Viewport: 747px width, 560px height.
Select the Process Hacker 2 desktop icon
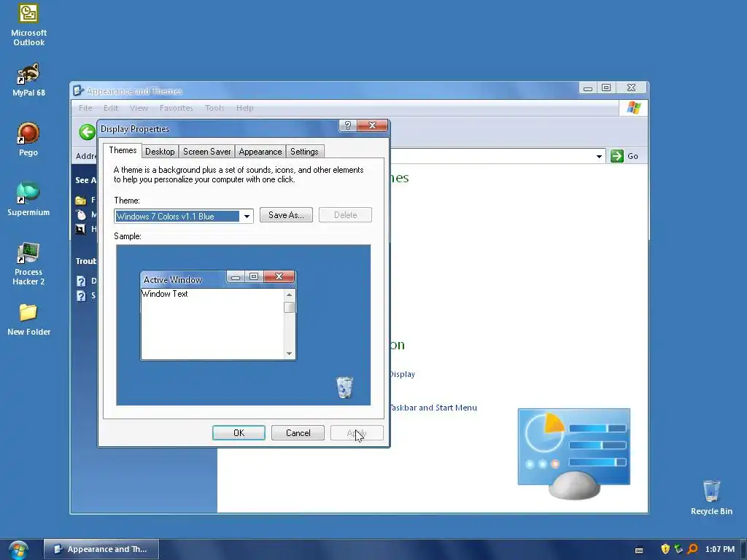(28, 264)
